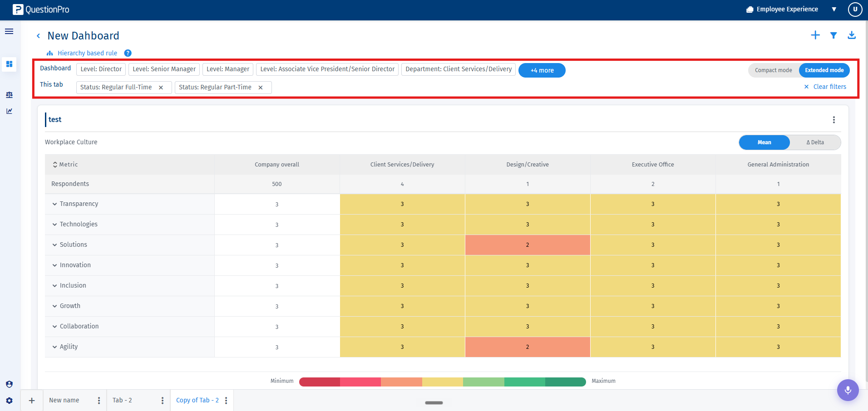868x411 pixels.
Task: Expand Inclusion row
Action: 54,286
